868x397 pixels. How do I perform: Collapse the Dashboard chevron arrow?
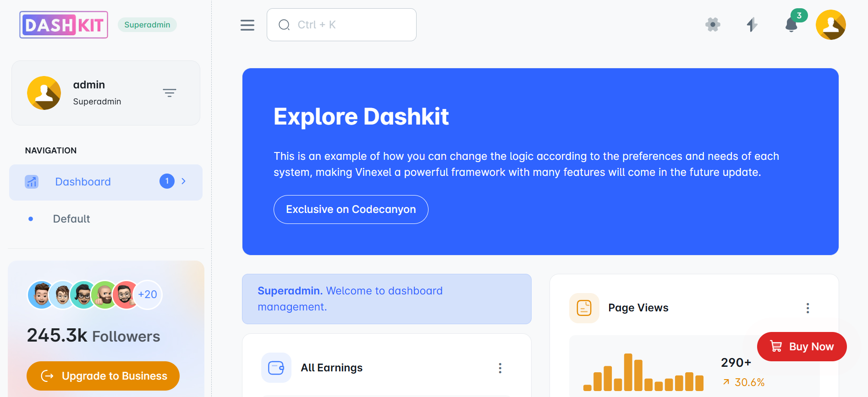click(184, 181)
